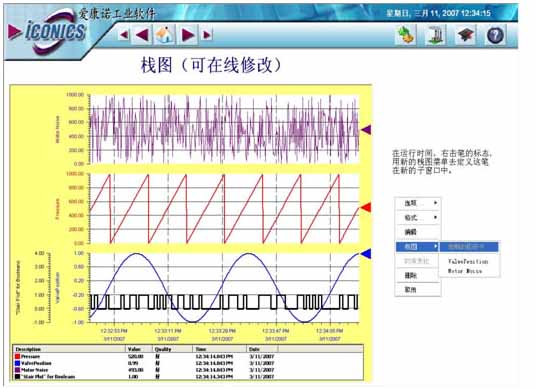Expand the 选项 submenu in context menu

tap(418, 203)
